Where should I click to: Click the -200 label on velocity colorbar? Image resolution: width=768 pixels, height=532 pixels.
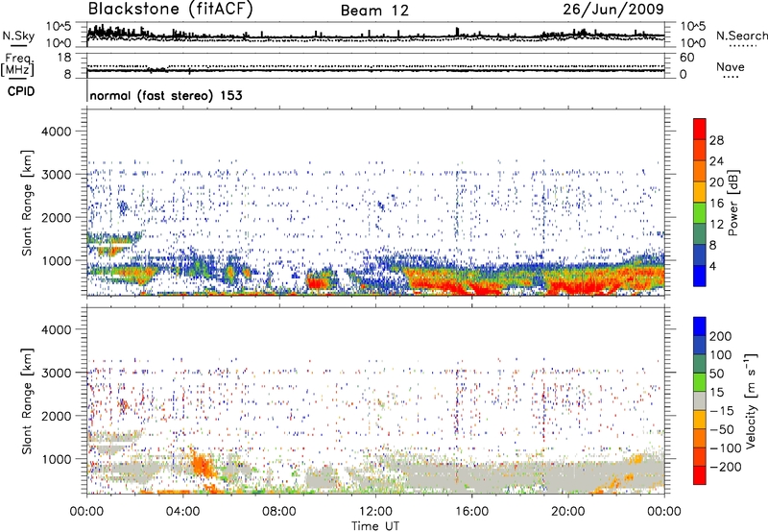click(x=726, y=467)
